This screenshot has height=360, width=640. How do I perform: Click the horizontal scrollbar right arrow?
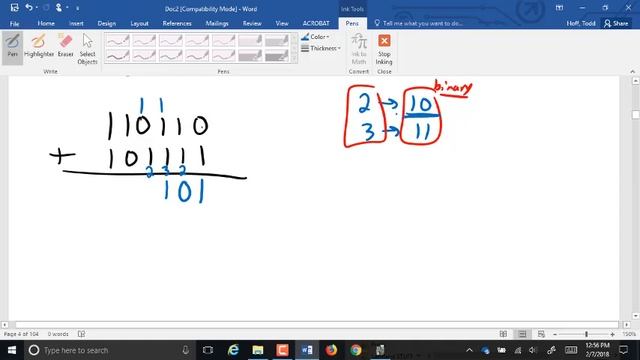tap(627, 325)
